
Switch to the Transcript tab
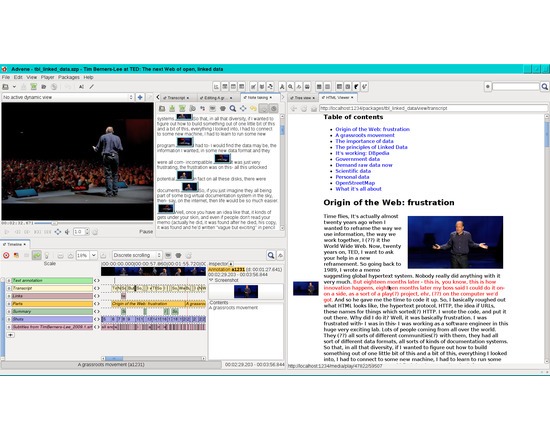(x=176, y=98)
